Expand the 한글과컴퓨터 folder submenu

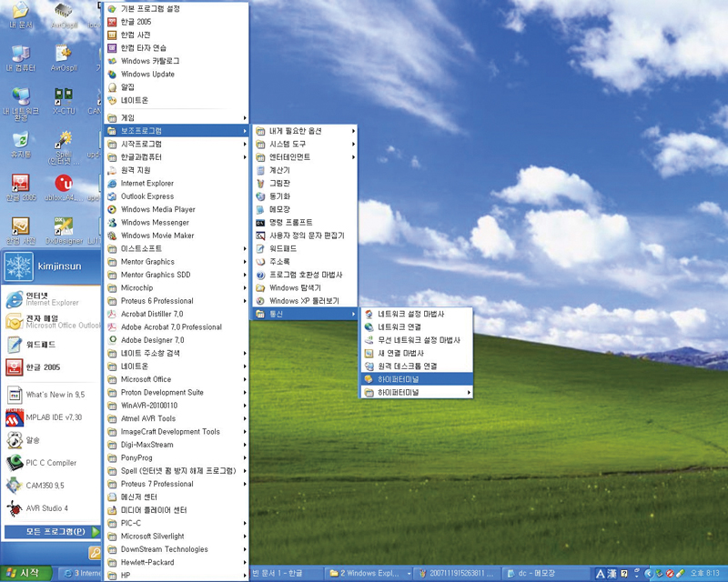click(x=177, y=157)
